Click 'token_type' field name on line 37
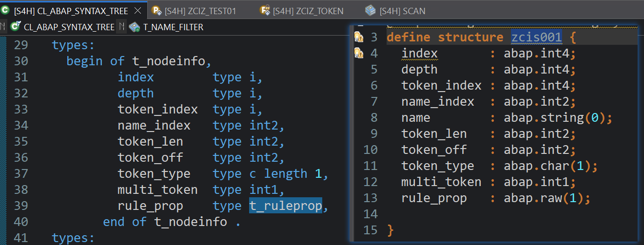The image size is (644, 245). pos(154,174)
